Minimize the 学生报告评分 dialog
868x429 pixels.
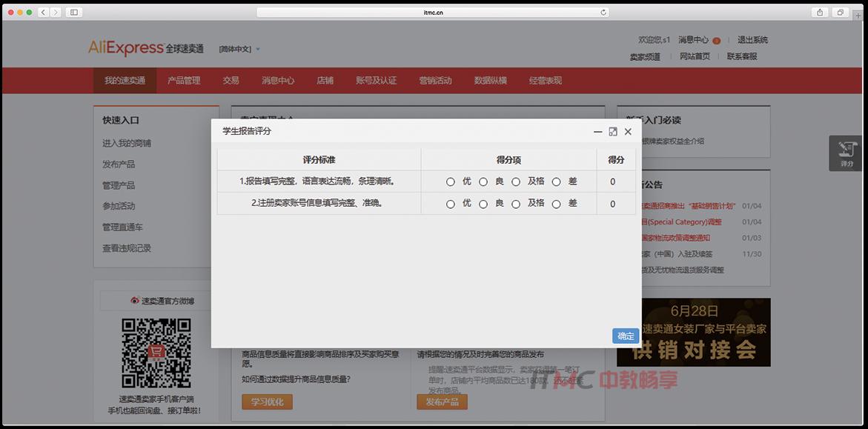[596, 131]
